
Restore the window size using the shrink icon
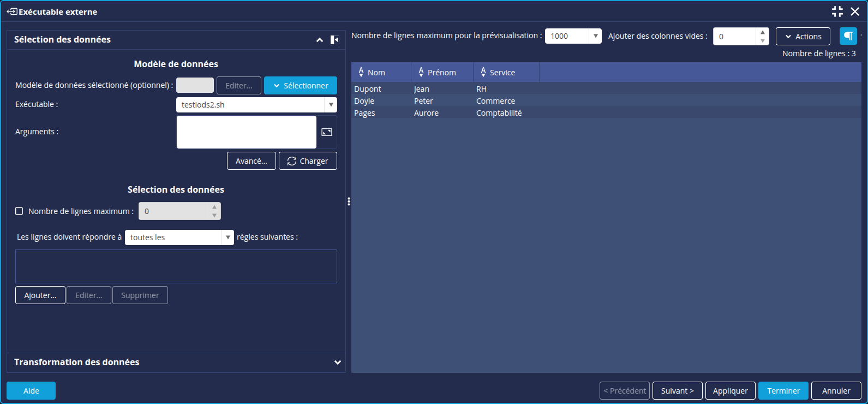click(x=837, y=11)
